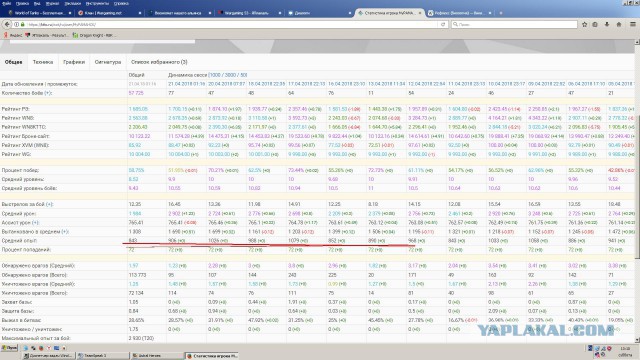Click the Рейтинг Броне-сайт row label
640x360 pixels.
click(25, 136)
